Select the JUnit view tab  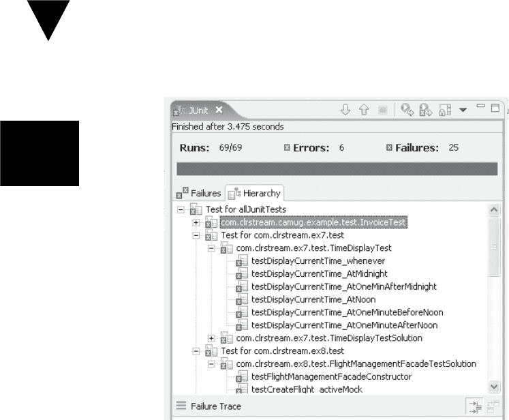click(x=198, y=110)
